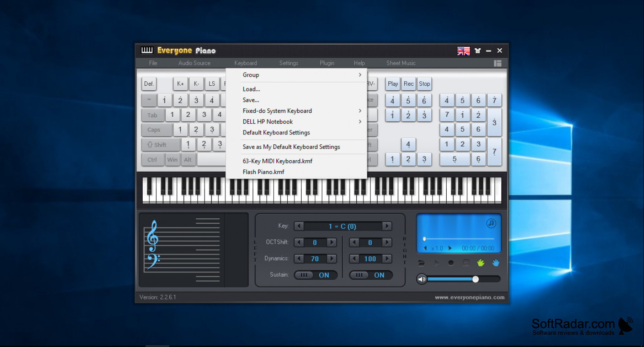Increase left-hand Dynamics from 70

tap(332, 259)
